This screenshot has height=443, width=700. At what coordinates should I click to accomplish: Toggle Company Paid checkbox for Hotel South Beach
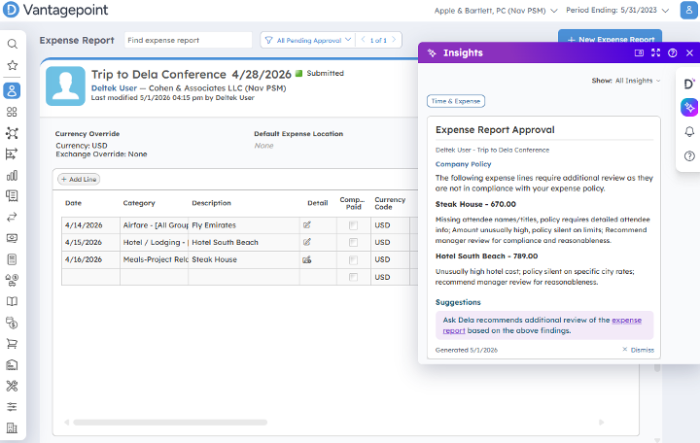click(x=353, y=242)
